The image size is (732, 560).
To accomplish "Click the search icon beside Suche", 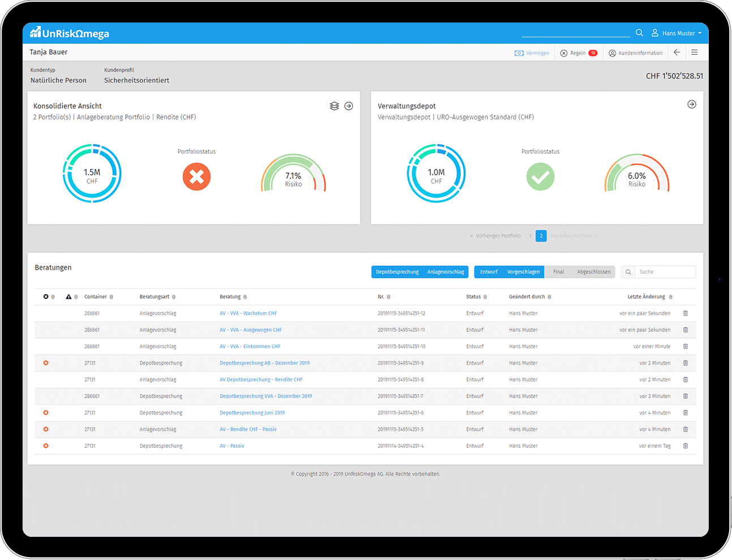I will tap(628, 272).
